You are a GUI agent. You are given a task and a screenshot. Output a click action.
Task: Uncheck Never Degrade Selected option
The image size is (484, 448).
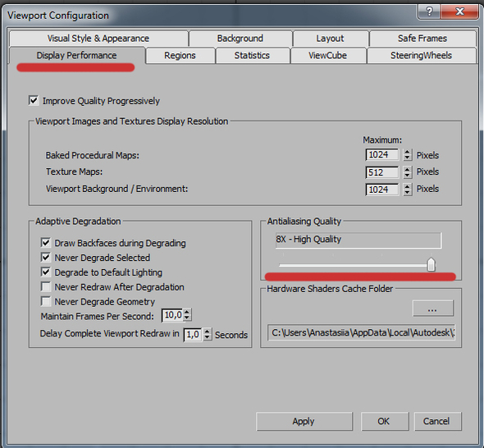point(46,257)
